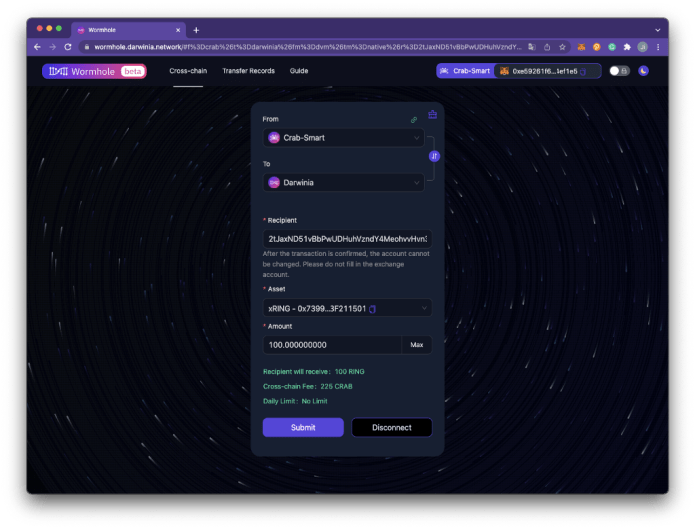Click the browser address bar URL
Image resolution: width=695 pixels, height=529 pixels.
(x=308, y=47)
